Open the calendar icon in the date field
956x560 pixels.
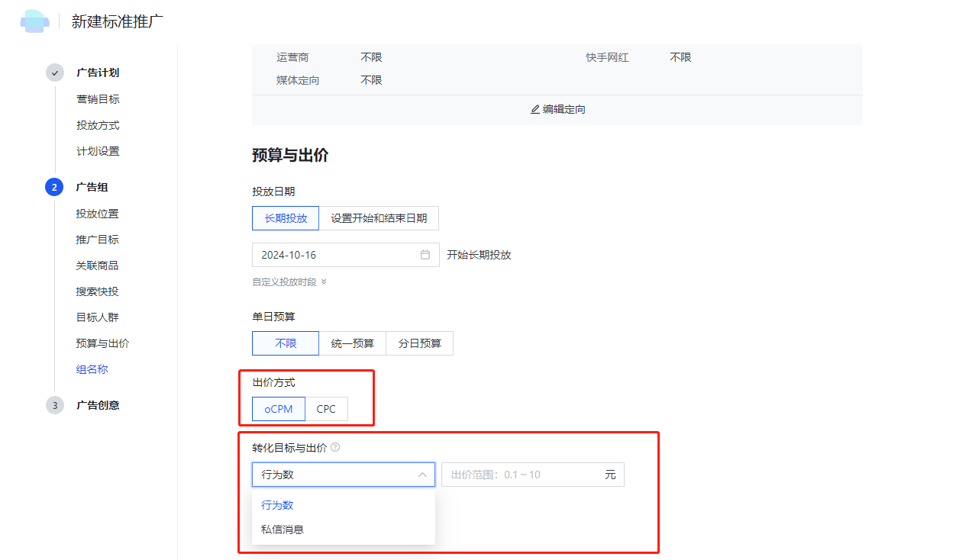click(x=427, y=254)
